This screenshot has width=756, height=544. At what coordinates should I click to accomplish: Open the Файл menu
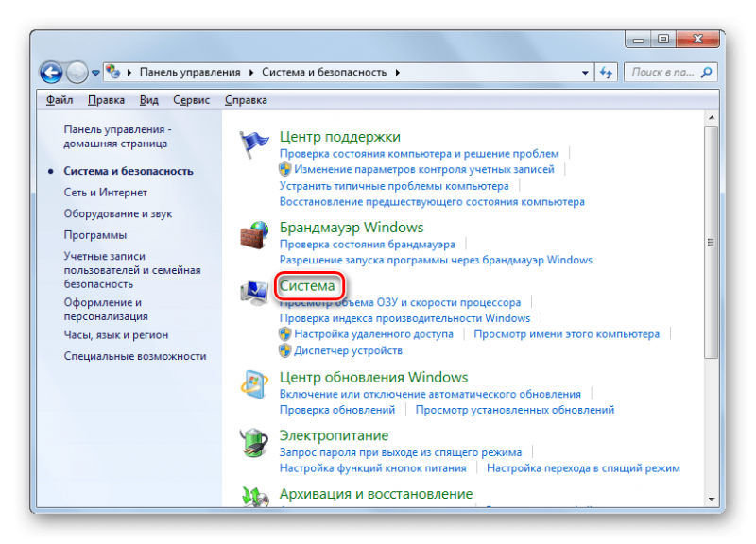[60, 100]
